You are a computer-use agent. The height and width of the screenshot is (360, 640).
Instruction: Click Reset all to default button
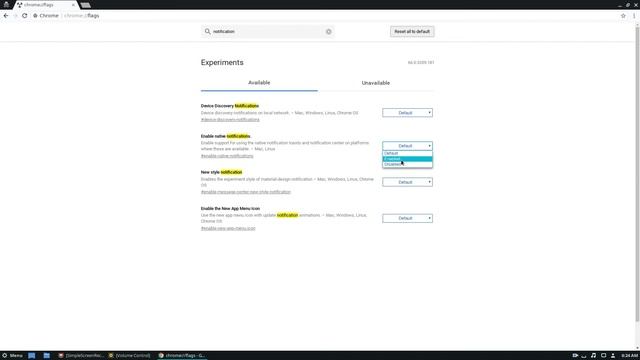click(412, 31)
